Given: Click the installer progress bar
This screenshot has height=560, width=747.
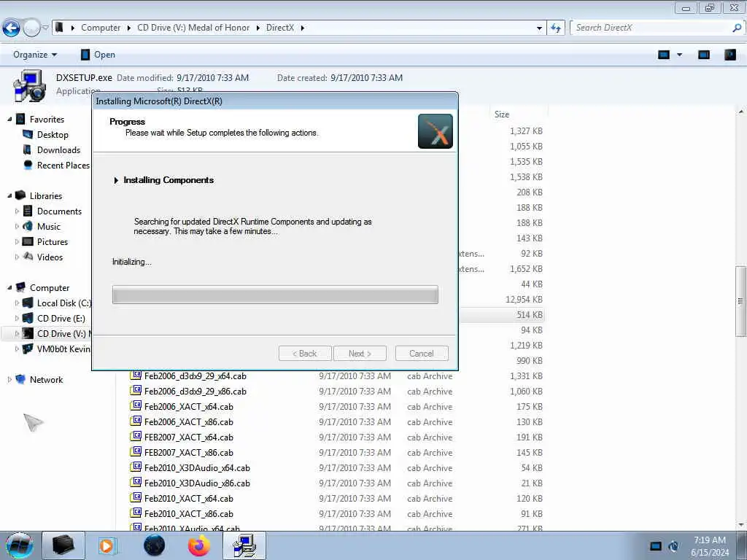Looking at the screenshot, I should click(275, 295).
